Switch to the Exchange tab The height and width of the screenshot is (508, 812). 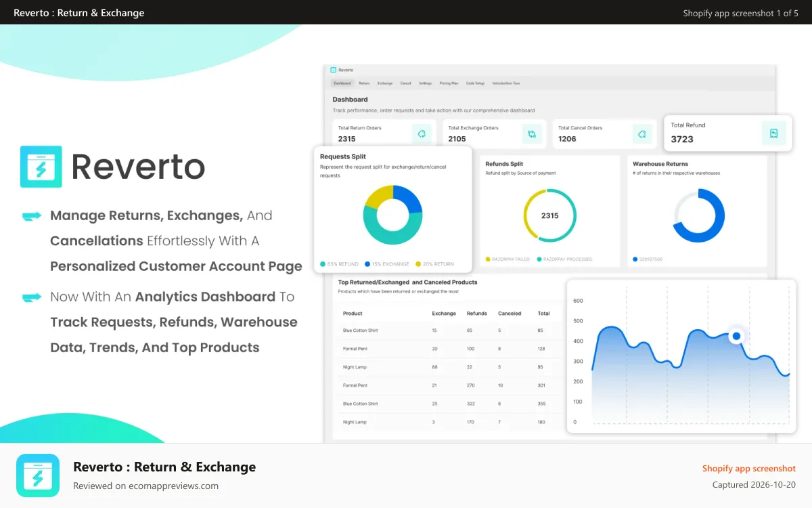point(385,83)
